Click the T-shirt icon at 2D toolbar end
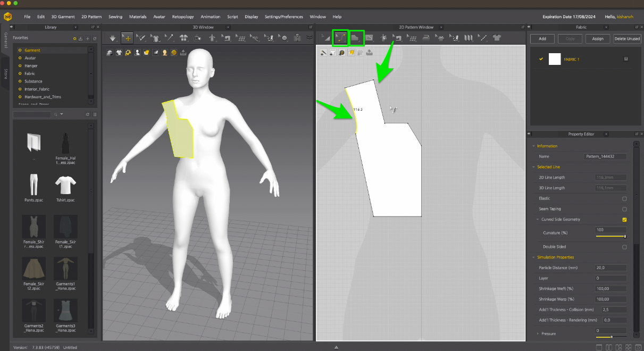This screenshot has height=351, width=644. tap(497, 38)
